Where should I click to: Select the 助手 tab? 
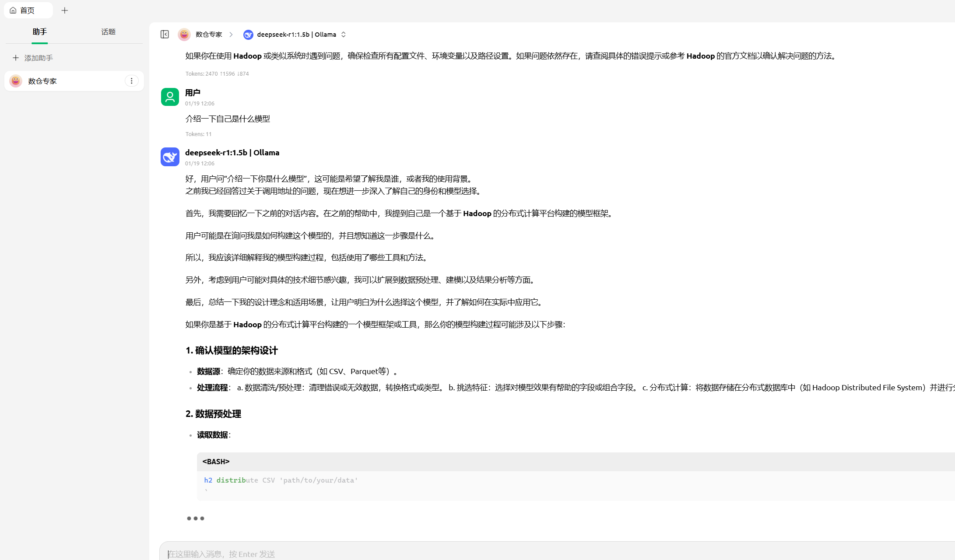pos(39,31)
